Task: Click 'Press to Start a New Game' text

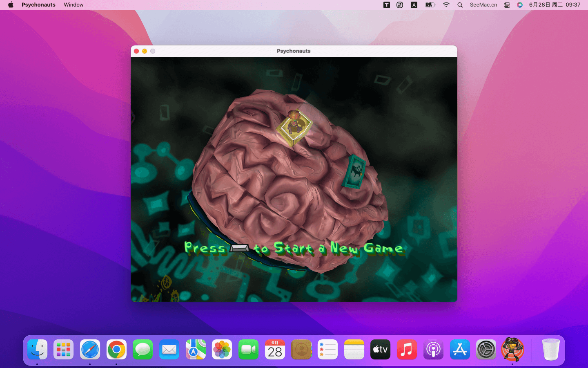Action: click(x=294, y=248)
